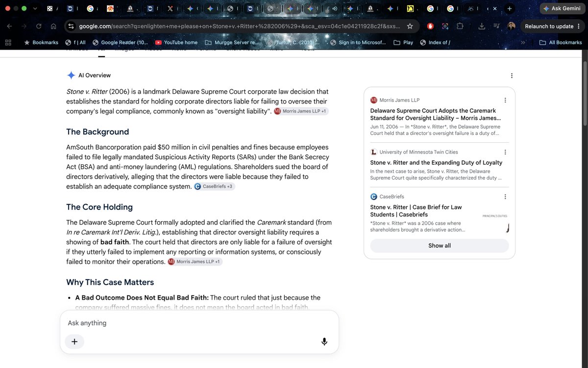
Task: Open the citation chip after 'oversight liability'
Action: coord(301,111)
